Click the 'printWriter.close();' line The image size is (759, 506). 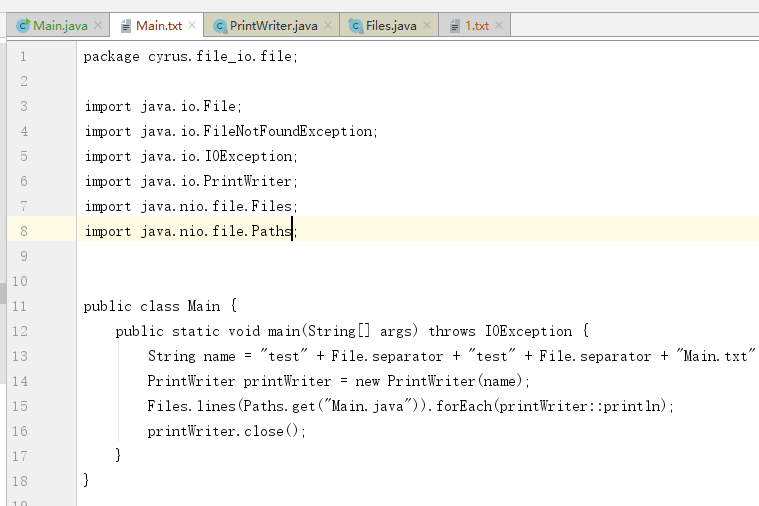(x=227, y=431)
